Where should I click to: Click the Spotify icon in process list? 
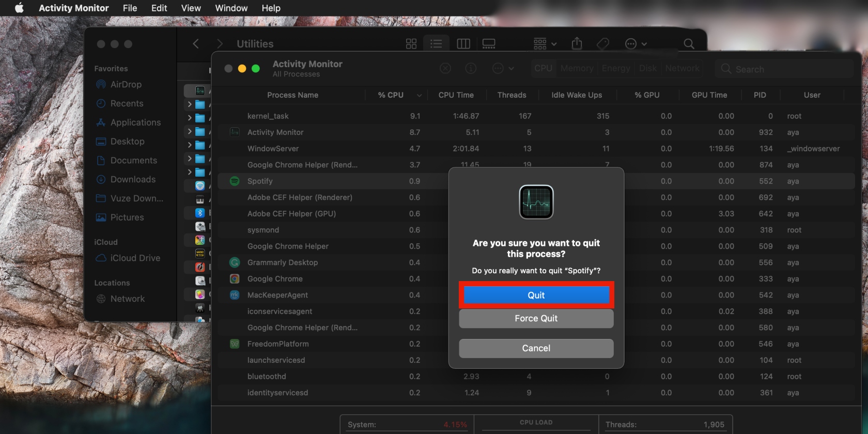coord(235,181)
